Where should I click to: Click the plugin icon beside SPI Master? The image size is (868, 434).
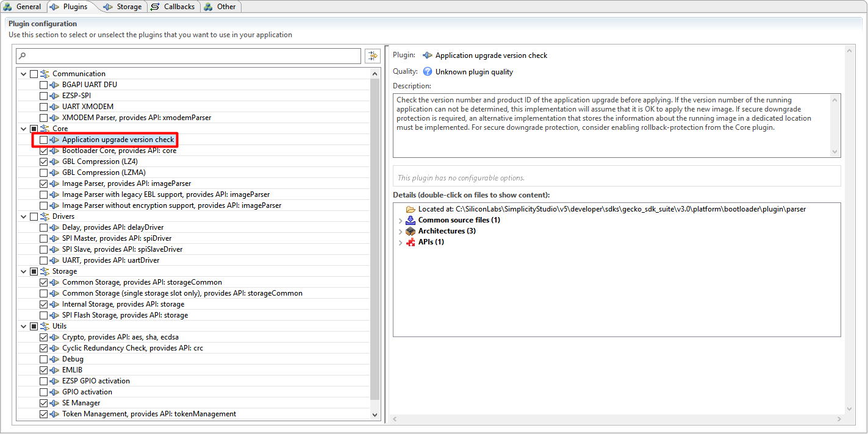[x=55, y=238]
